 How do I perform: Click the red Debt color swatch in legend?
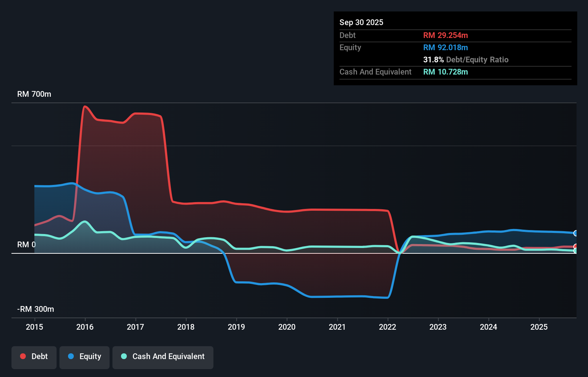23,357
